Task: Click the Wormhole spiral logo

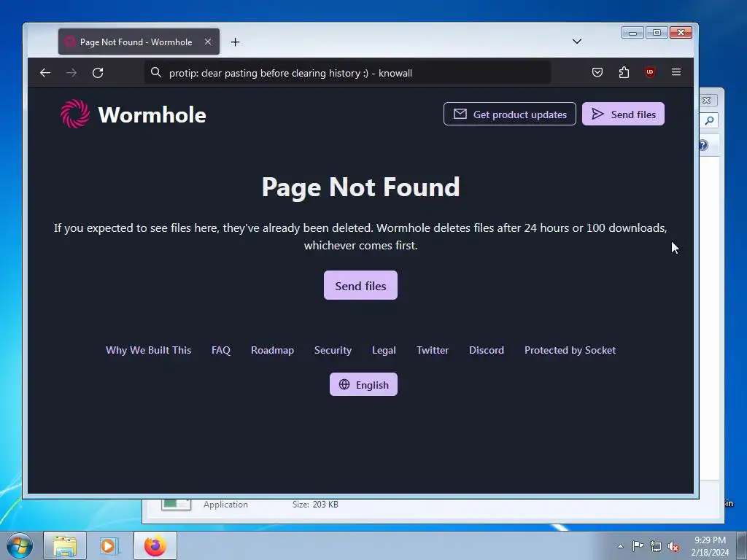Action: coord(75,114)
